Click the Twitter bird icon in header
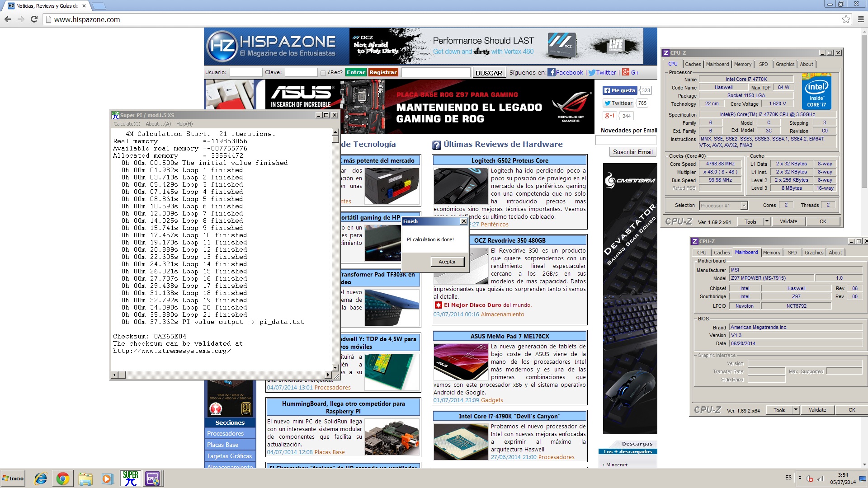 [591, 72]
